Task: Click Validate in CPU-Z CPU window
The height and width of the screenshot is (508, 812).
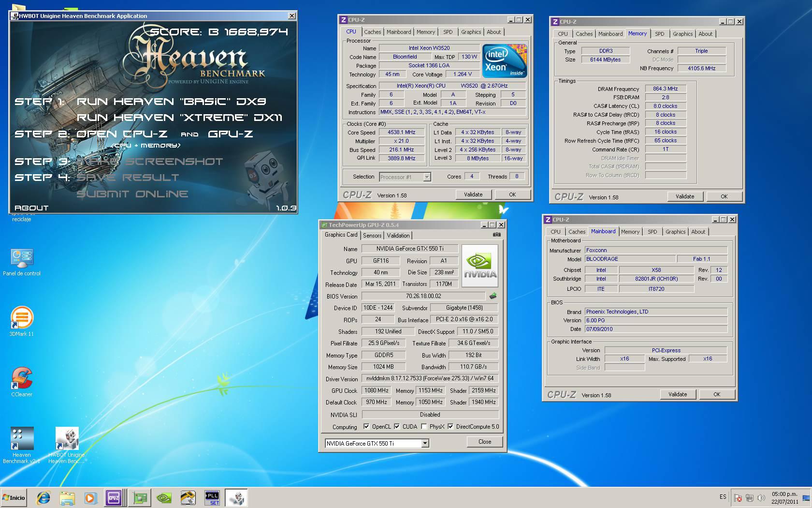Action: tap(473, 194)
